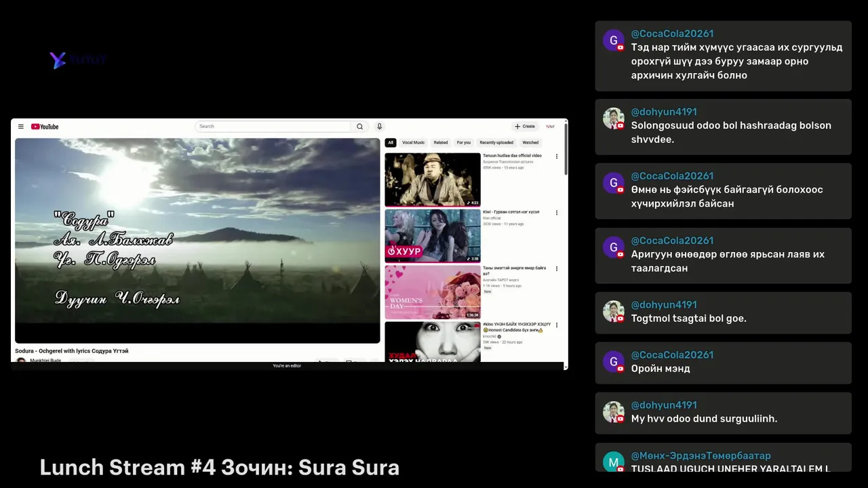This screenshot has height=488, width=868.
Task: Go to the YouTube home logo
Action: [45, 127]
